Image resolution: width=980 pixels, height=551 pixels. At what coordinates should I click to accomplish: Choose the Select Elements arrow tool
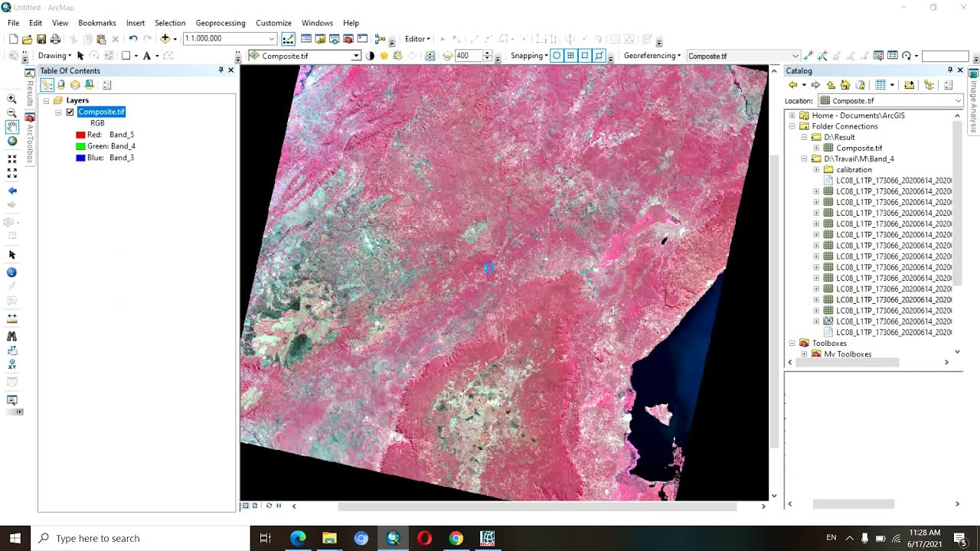(11, 255)
